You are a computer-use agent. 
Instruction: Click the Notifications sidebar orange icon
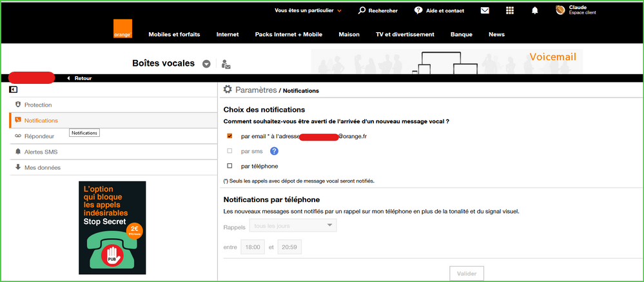point(17,120)
